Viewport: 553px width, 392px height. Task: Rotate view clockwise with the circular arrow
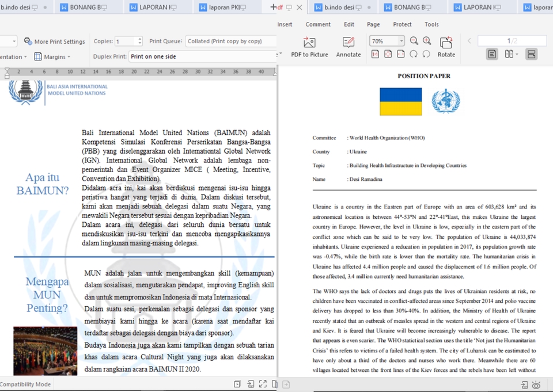(x=414, y=54)
